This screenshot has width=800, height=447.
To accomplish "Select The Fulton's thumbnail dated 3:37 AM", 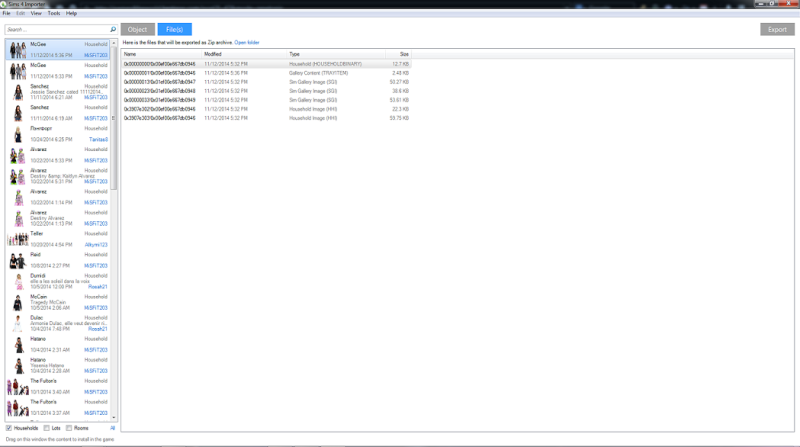I will point(18,408).
